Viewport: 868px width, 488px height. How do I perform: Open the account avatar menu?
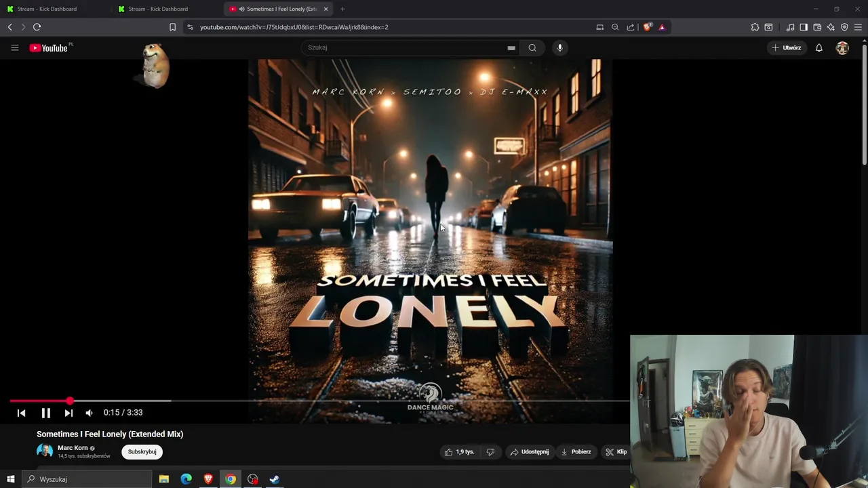(x=842, y=47)
